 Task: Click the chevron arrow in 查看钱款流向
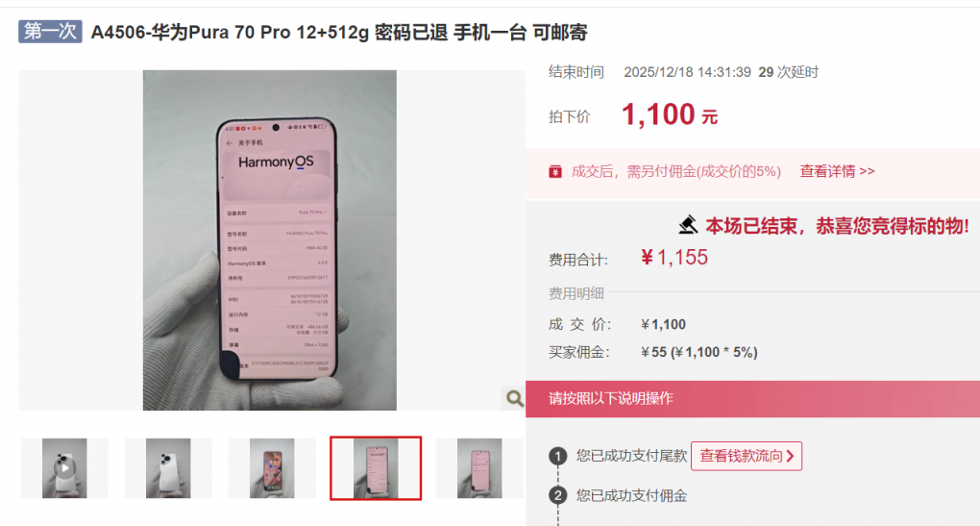[x=790, y=456]
